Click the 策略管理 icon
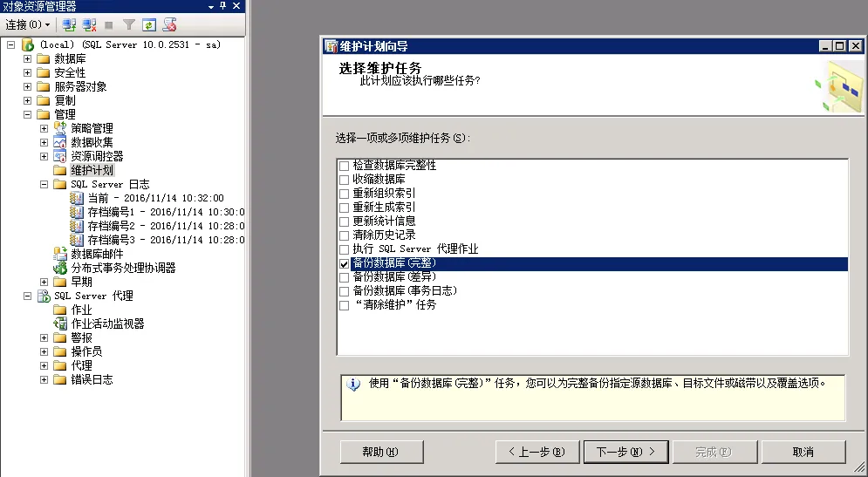The width and height of the screenshot is (868, 477). click(x=60, y=128)
